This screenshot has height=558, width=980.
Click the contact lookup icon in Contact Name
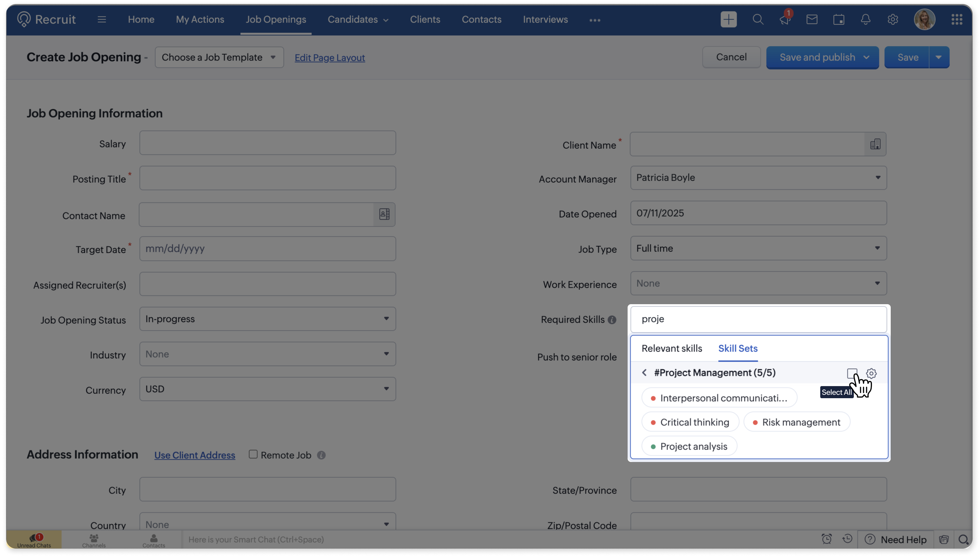coord(384,214)
